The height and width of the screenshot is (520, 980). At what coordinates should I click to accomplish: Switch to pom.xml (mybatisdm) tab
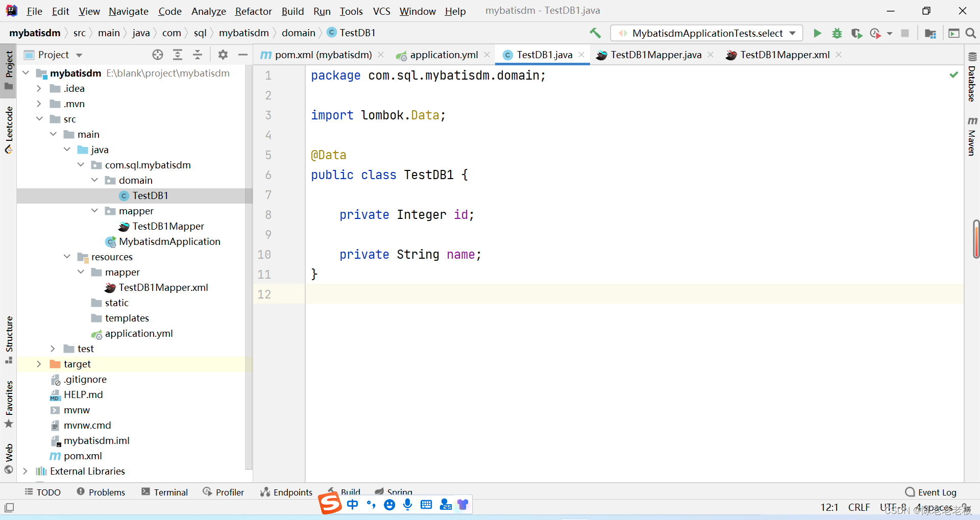click(323, 55)
